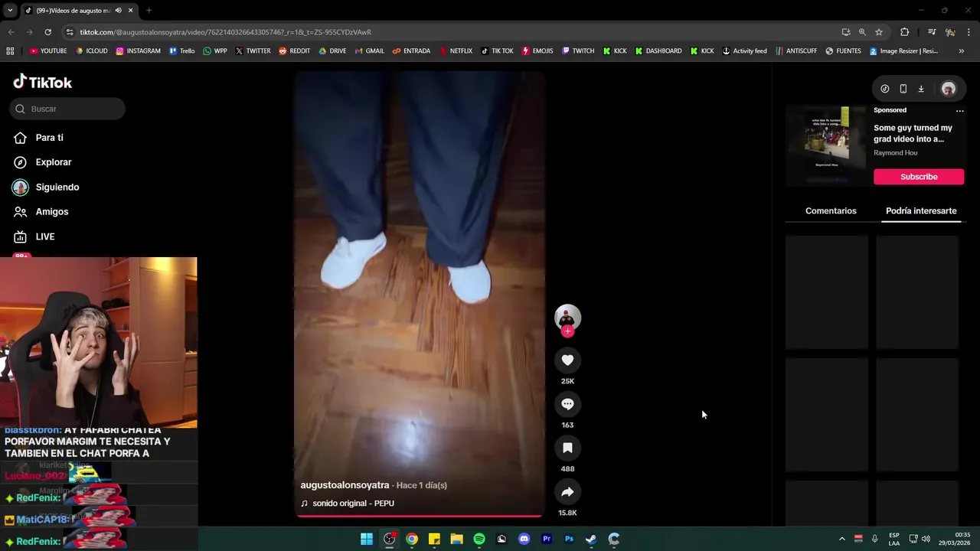Open the TWITTER bookmark
The width and height of the screenshot is (980, 551).
pyautogui.click(x=253, y=51)
